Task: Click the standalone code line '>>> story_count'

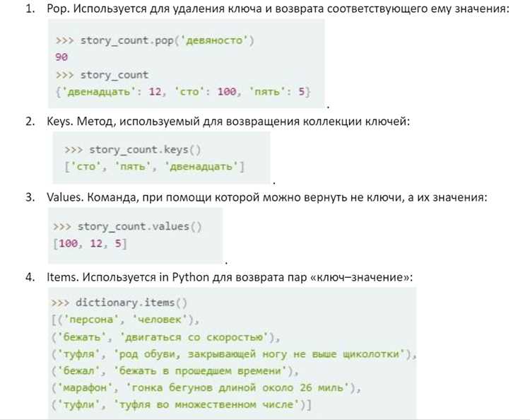Action: click(x=102, y=75)
